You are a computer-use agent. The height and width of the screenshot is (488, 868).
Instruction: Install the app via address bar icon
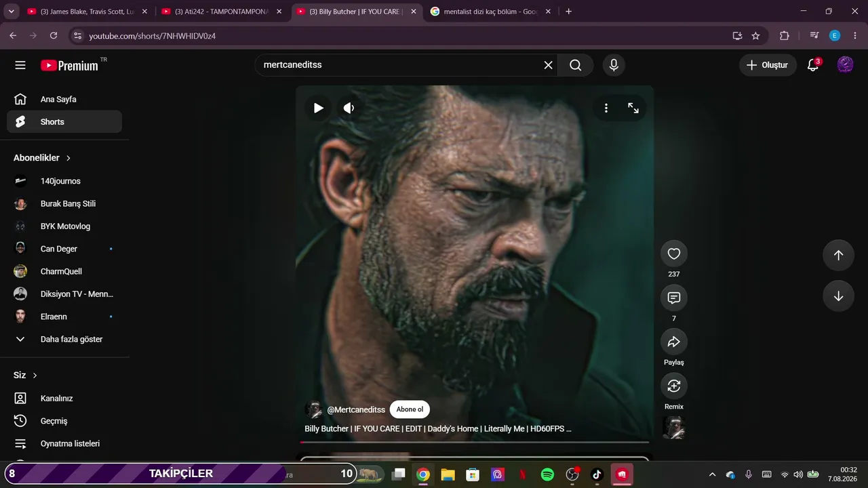click(x=737, y=36)
